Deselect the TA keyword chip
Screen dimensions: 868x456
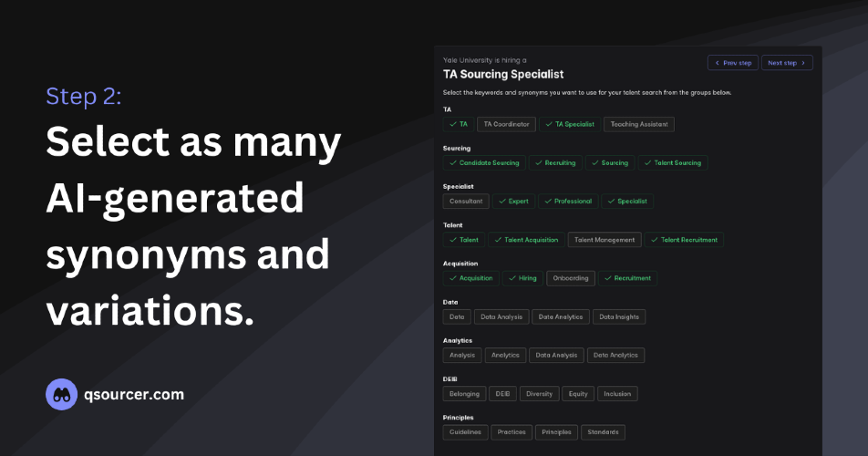pyautogui.click(x=459, y=125)
